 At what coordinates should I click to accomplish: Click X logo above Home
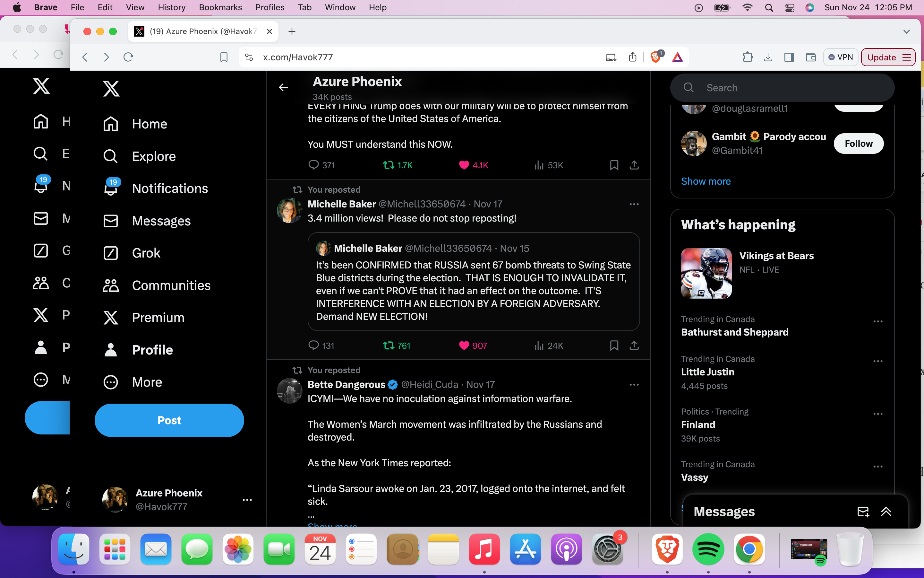tap(111, 89)
